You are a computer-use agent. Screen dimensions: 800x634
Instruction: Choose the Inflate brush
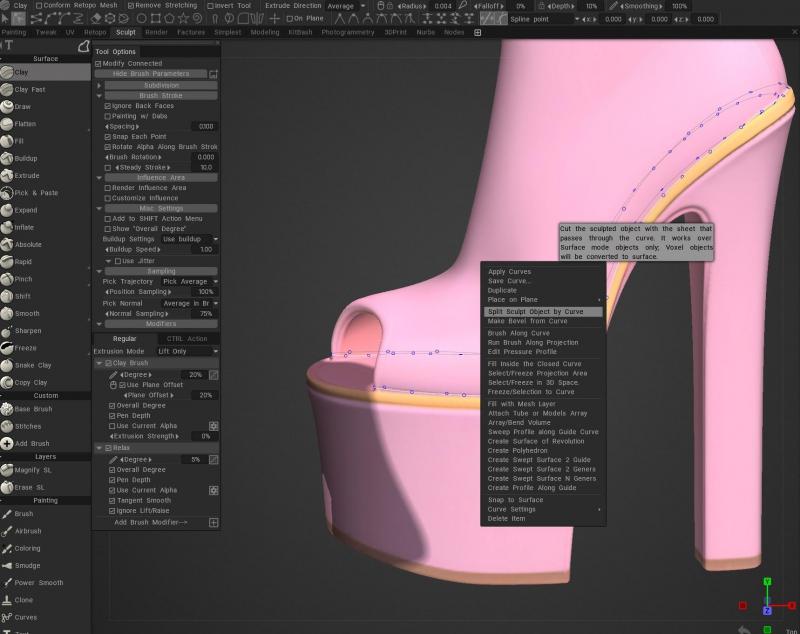click(x=25, y=228)
